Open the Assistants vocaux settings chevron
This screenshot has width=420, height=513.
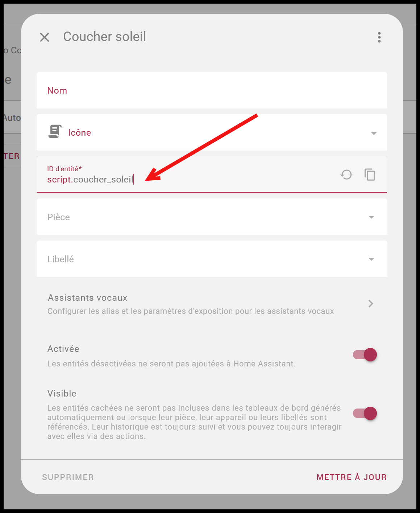click(x=370, y=304)
